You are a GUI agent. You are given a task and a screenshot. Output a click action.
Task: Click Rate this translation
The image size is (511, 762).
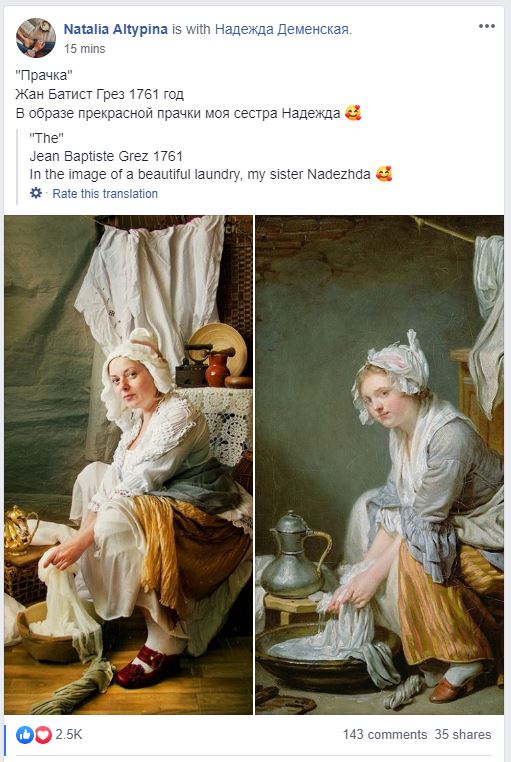tap(105, 193)
